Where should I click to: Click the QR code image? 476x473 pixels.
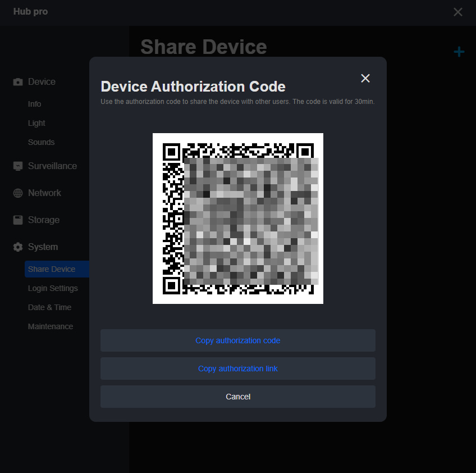237,219
